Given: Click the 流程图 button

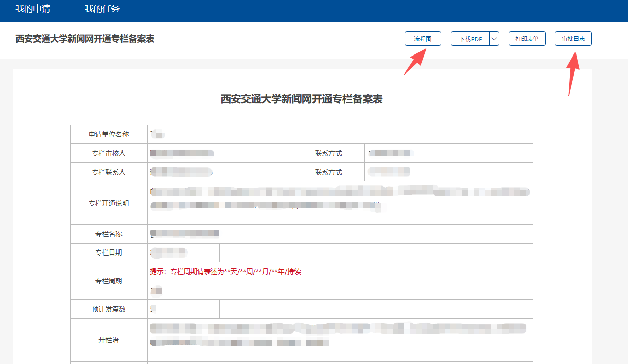Looking at the screenshot, I should (x=423, y=39).
